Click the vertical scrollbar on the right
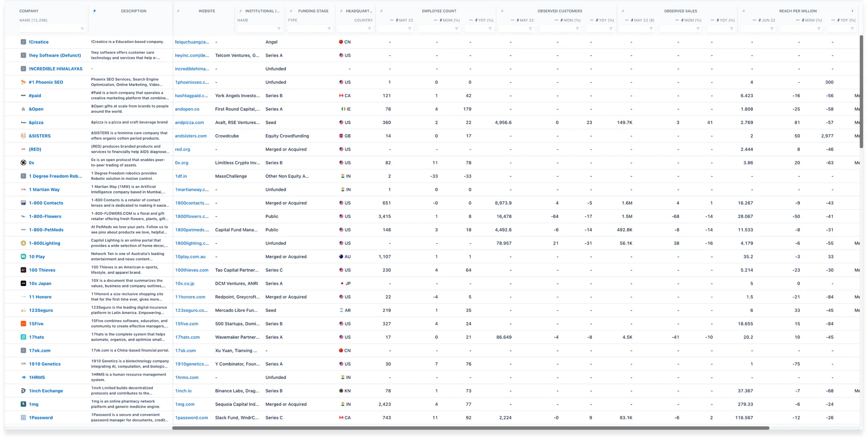The width and height of the screenshot is (868, 439). 861,92
